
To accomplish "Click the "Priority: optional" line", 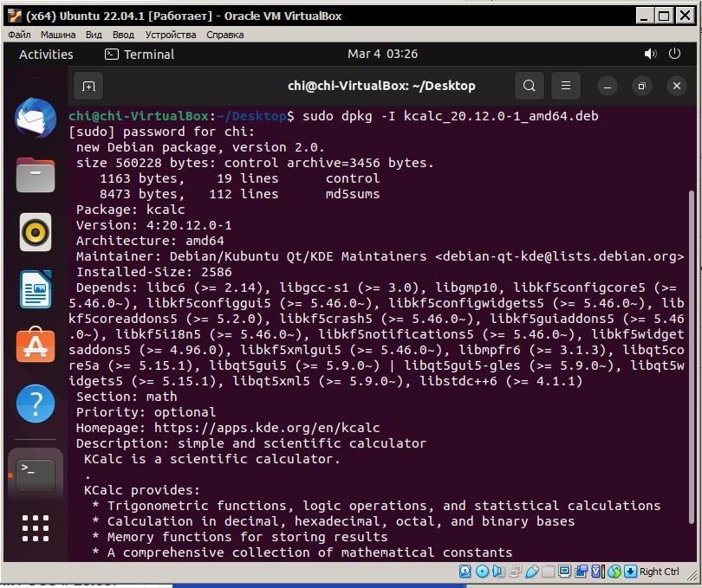I will click(146, 412).
